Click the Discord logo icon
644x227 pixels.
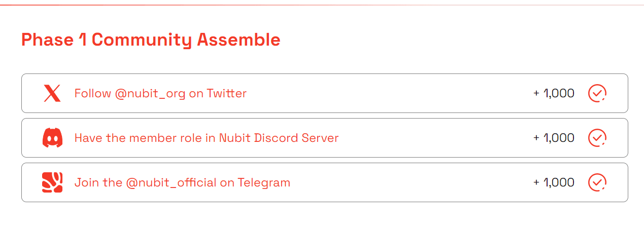coord(52,138)
